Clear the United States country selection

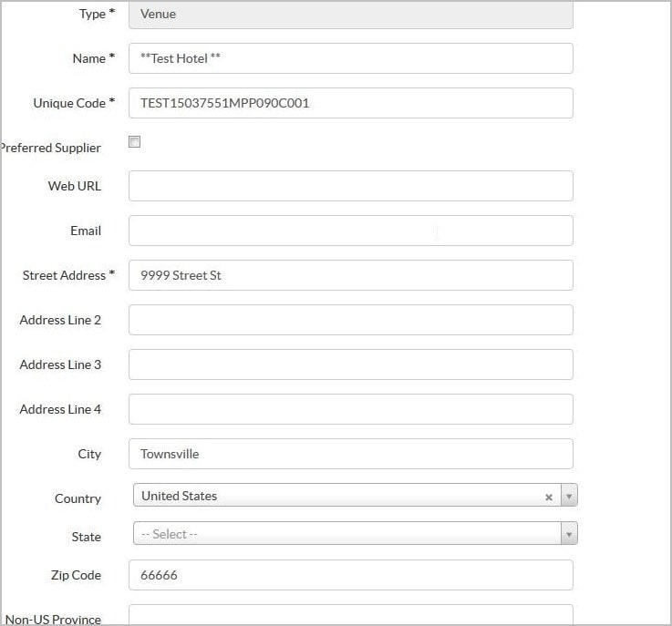[549, 498]
